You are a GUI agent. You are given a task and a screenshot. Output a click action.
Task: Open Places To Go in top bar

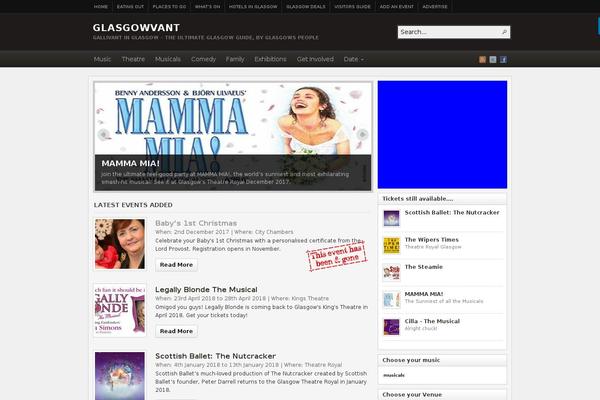(x=169, y=7)
